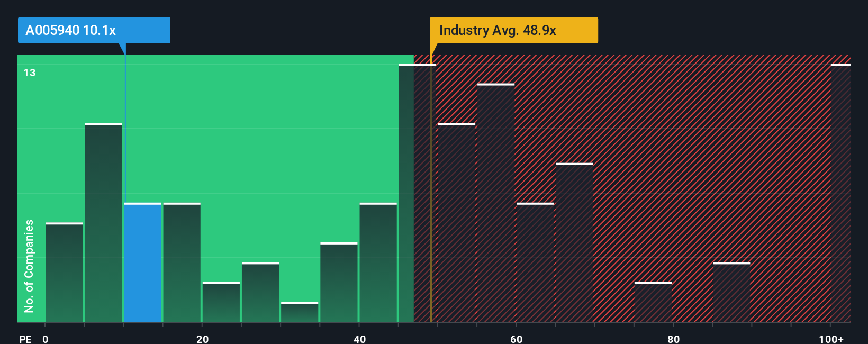The width and height of the screenshot is (868, 344).
Task: Click the x-axis tick label 100+
Action: point(831,339)
